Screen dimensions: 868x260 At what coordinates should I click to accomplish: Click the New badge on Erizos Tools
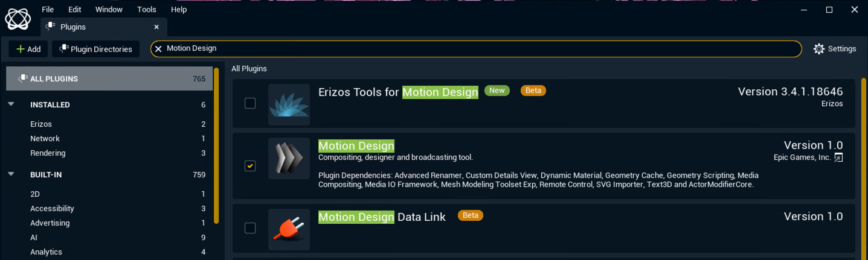(497, 90)
